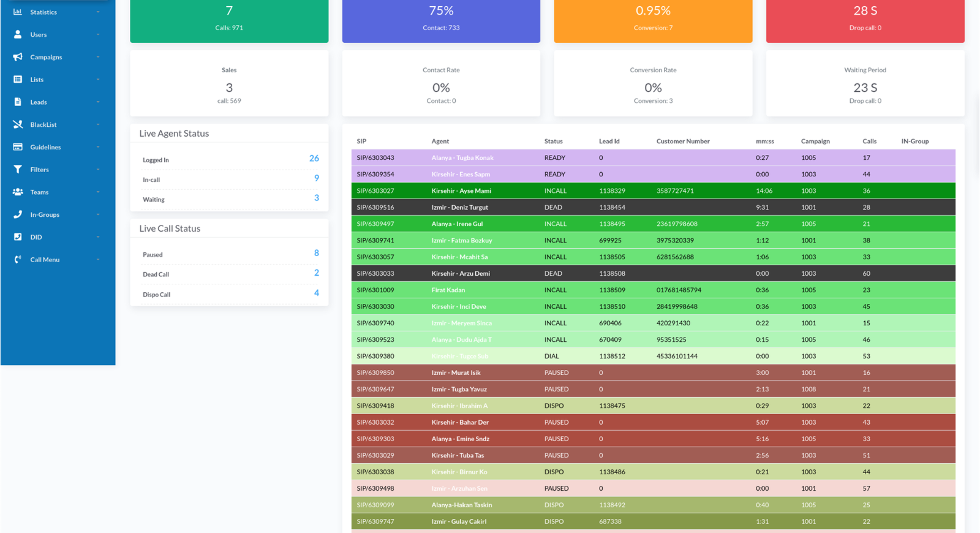The image size is (980, 533).
Task: Expand the Guidelines menu arrow
Action: tap(98, 147)
